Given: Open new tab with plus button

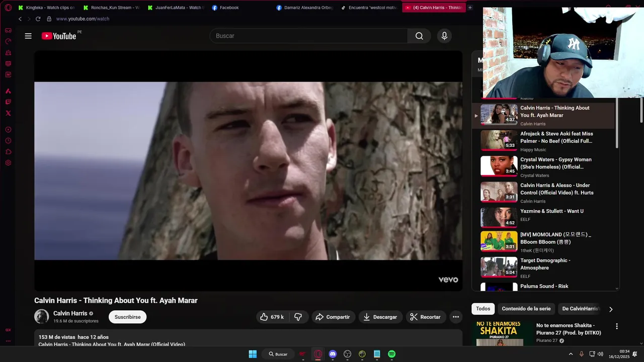Looking at the screenshot, I should (470, 8).
